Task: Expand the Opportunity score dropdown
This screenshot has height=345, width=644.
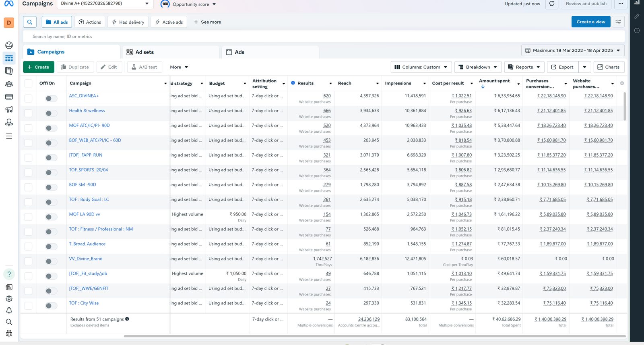Action: [x=214, y=4]
